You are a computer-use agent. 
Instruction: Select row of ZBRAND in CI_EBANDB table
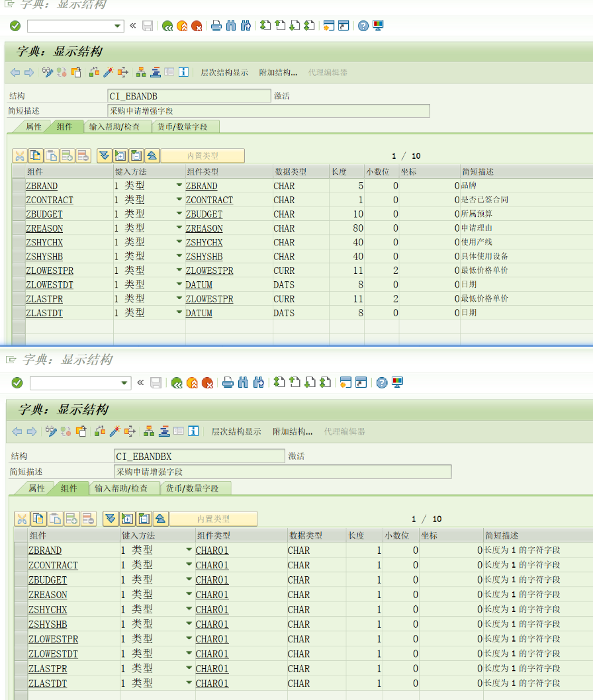[x=19, y=186]
